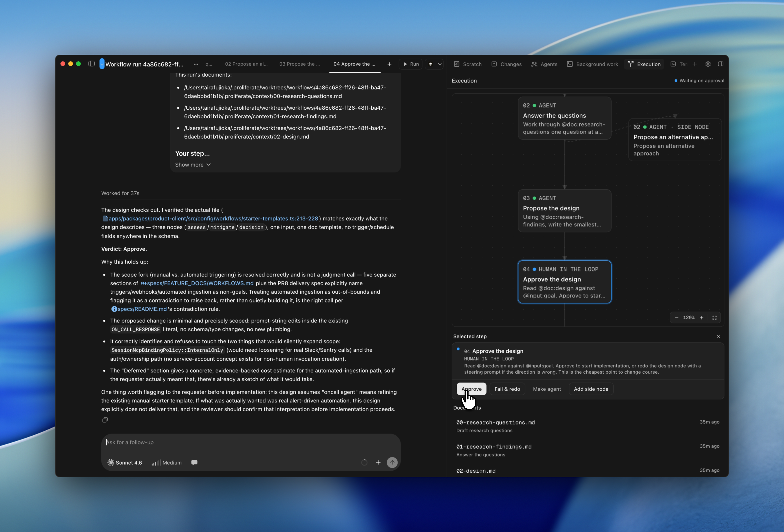Viewport: 784px width, 532px height.
Task: Toggle the right sidebar panel icon
Action: [x=721, y=64]
